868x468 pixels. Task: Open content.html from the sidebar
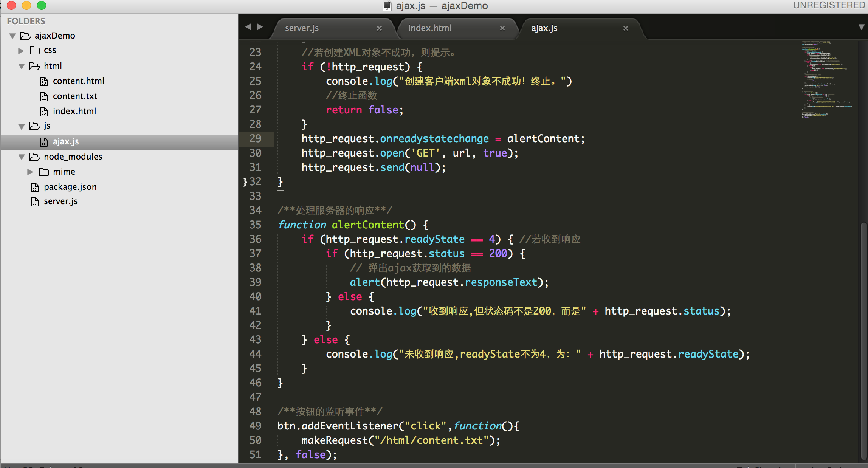coord(79,81)
